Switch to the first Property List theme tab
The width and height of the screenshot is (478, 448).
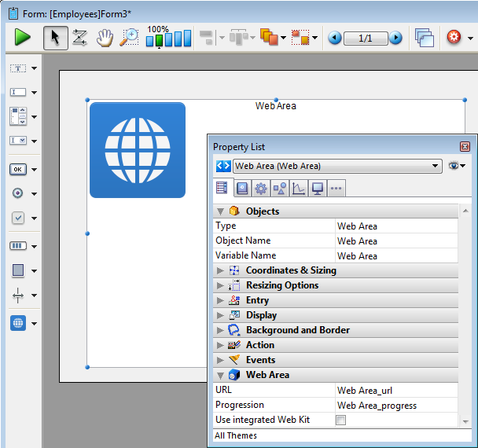click(222, 188)
